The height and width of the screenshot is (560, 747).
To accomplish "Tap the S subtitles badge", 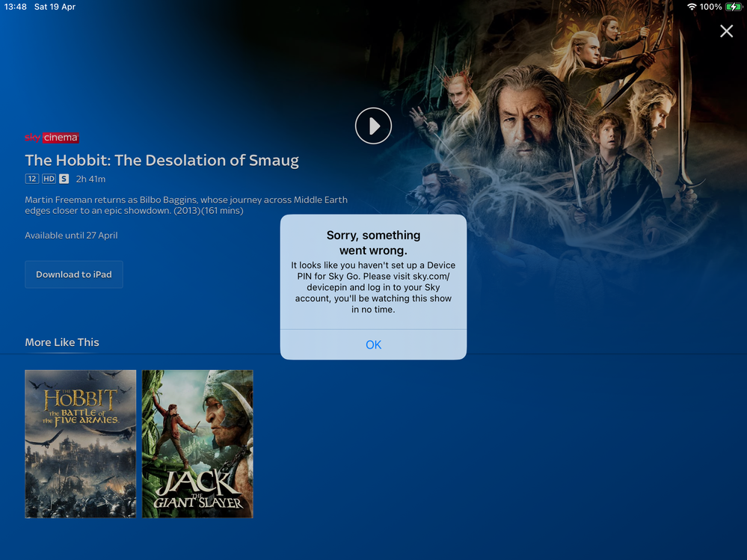I will click(x=64, y=179).
